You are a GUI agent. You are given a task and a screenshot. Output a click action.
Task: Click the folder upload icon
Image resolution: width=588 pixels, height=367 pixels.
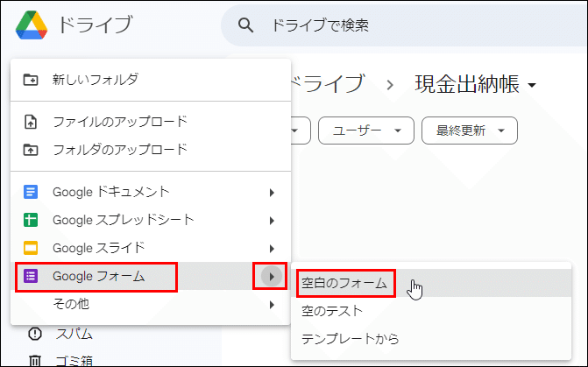(x=31, y=150)
